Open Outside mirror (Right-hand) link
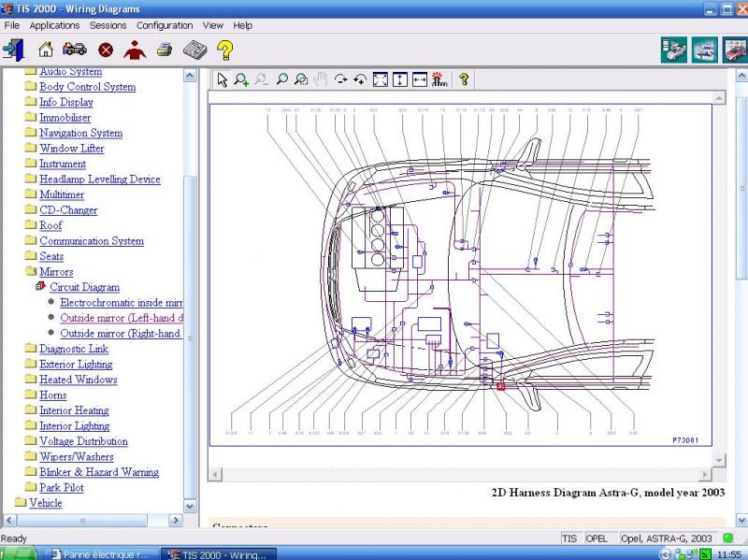Viewport: 748px width, 560px height. 121,334
